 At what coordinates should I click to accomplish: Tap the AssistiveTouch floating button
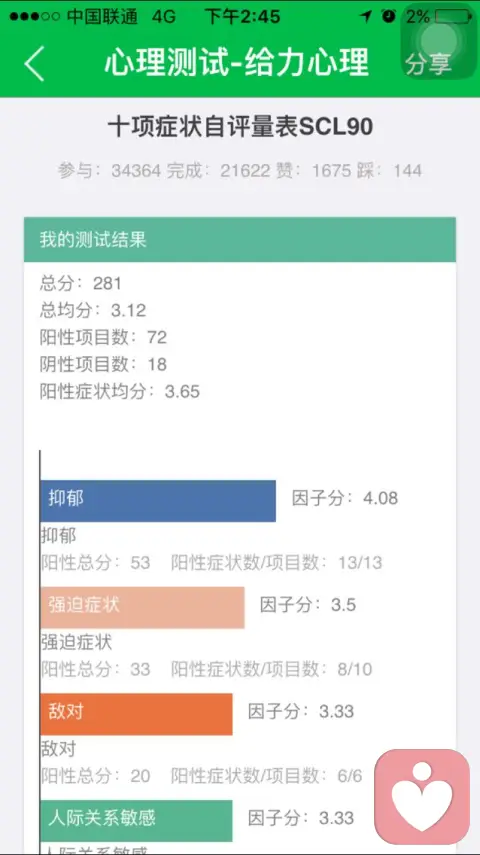click(x=437, y=41)
